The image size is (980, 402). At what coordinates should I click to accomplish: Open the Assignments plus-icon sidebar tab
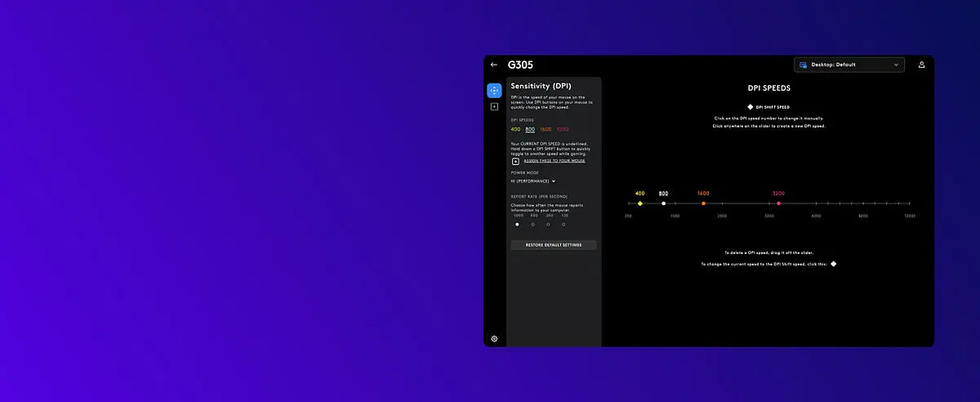tap(494, 107)
